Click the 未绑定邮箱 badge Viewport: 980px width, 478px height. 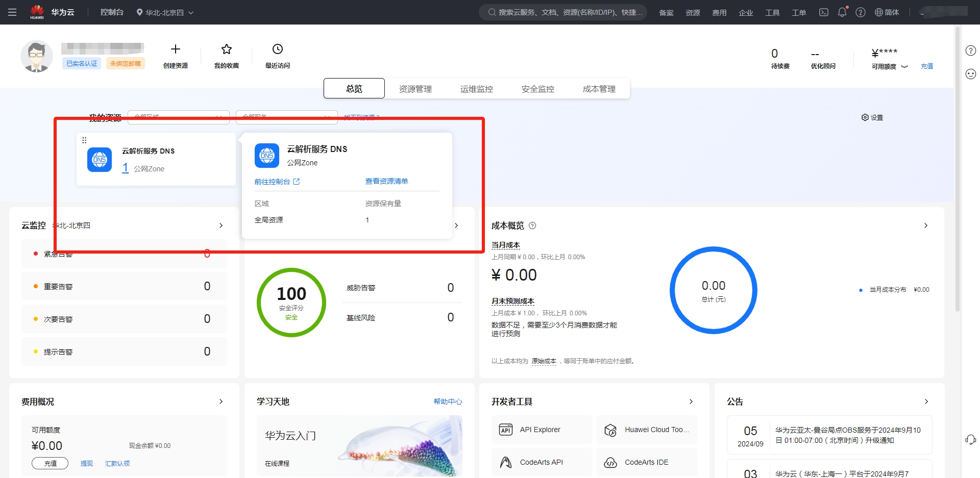[126, 63]
